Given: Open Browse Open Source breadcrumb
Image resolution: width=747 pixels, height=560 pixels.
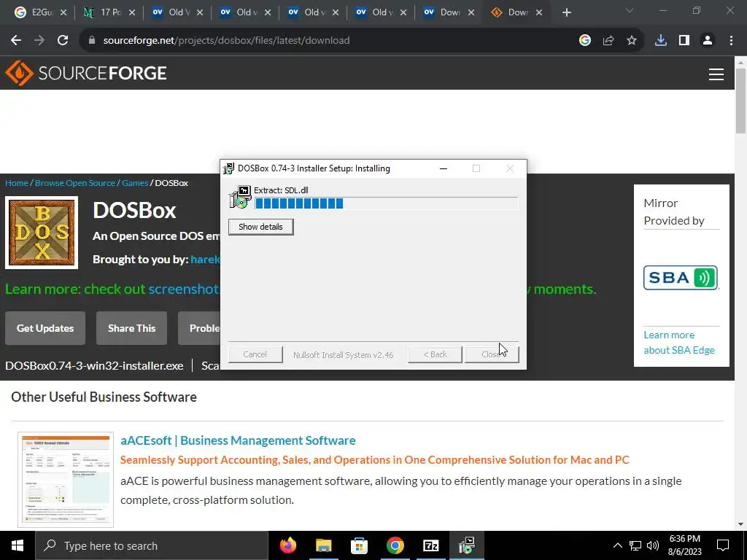Looking at the screenshot, I should [75, 183].
